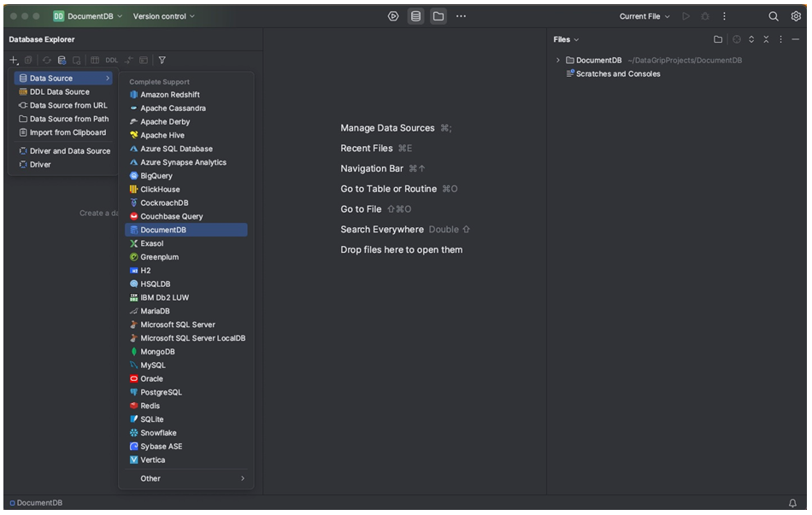The height and width of the screenshot is (515, 812).
Task: Start the Search Everywhere magnifier
Action: [x=773, y=15]
